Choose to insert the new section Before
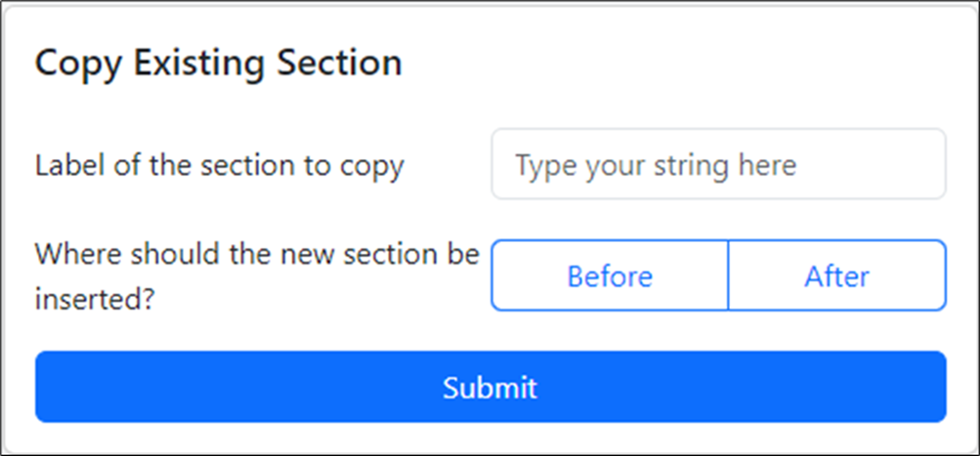 click(x=610, y=275)
